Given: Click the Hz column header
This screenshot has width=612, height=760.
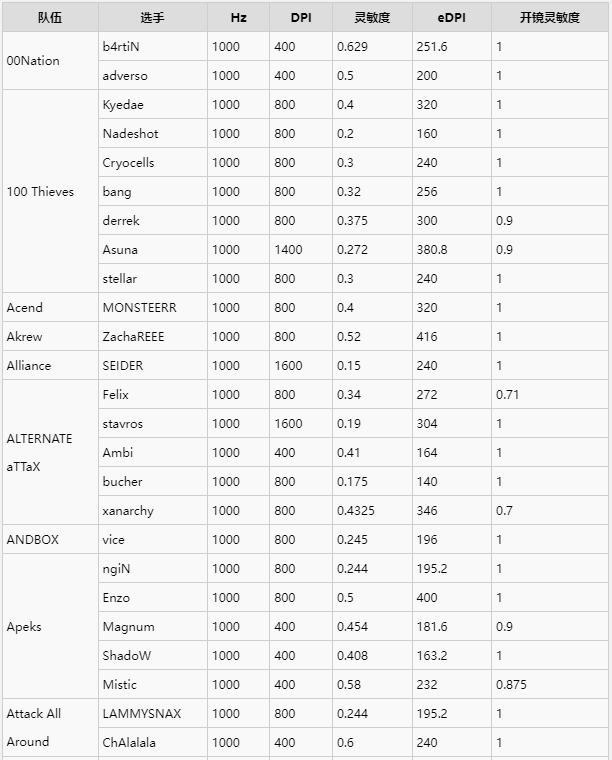Looking at the screenshot, I should point(238,18).
